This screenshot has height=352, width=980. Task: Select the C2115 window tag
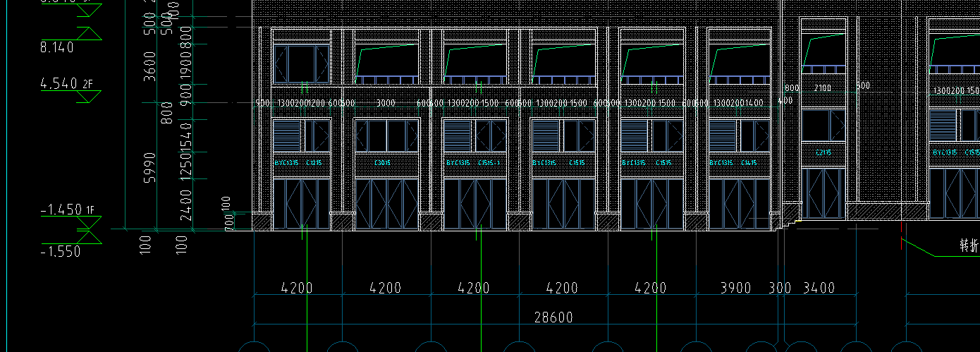click(x=823, y=152)
